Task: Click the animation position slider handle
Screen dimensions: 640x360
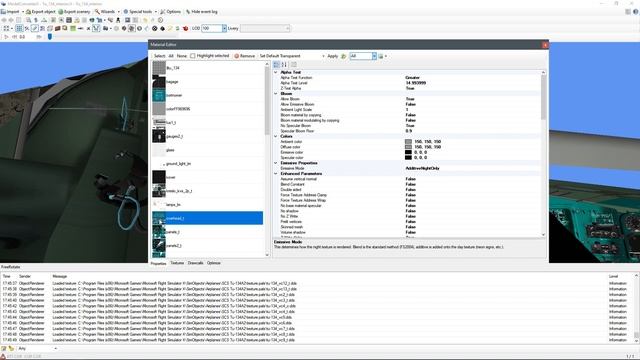Action: point(50,37)
